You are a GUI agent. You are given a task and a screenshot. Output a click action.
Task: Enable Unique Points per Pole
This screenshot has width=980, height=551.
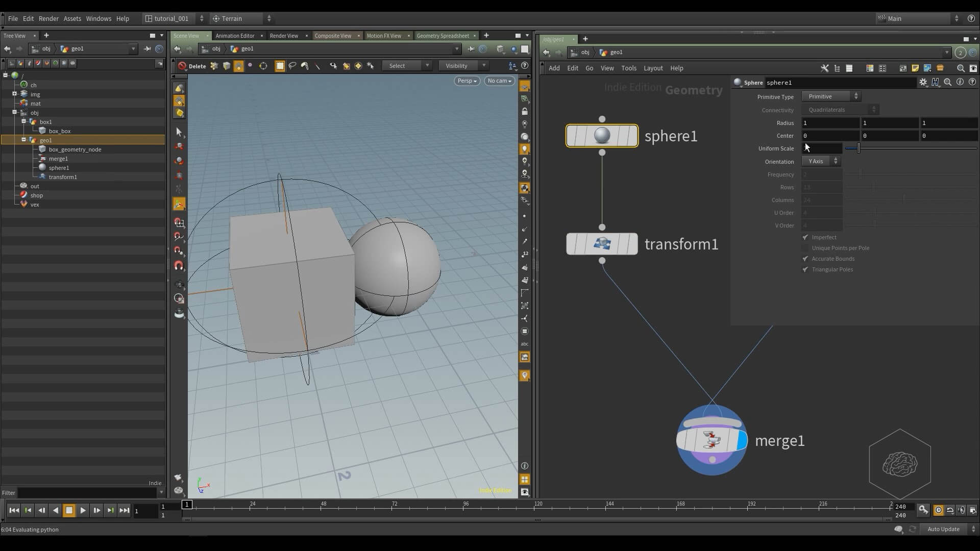coord(805,248)
